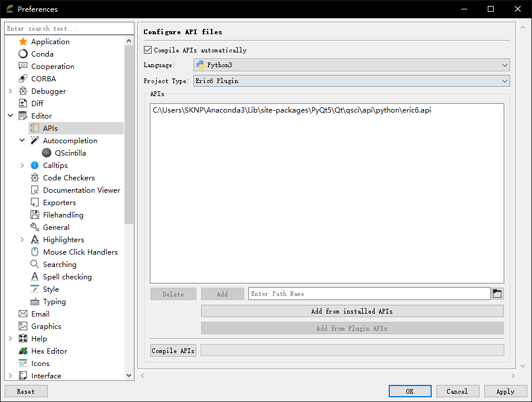This screenshot has height=402, width=532.
Task: Expand the Interface tree node
Action: pos(10,375)
